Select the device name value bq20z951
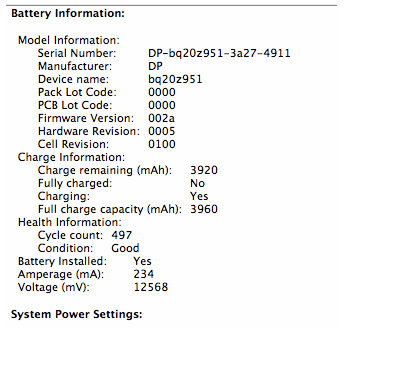 pos(175,79)
